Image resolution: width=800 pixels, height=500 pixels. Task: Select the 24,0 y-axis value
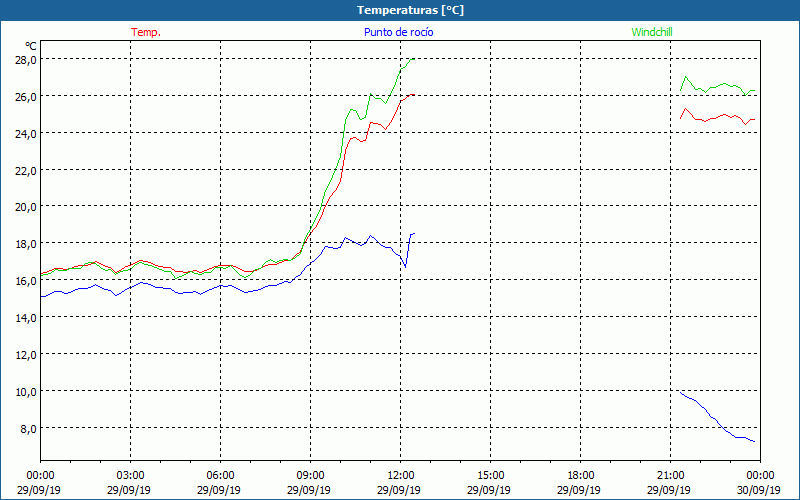click(x=26, y=134)
